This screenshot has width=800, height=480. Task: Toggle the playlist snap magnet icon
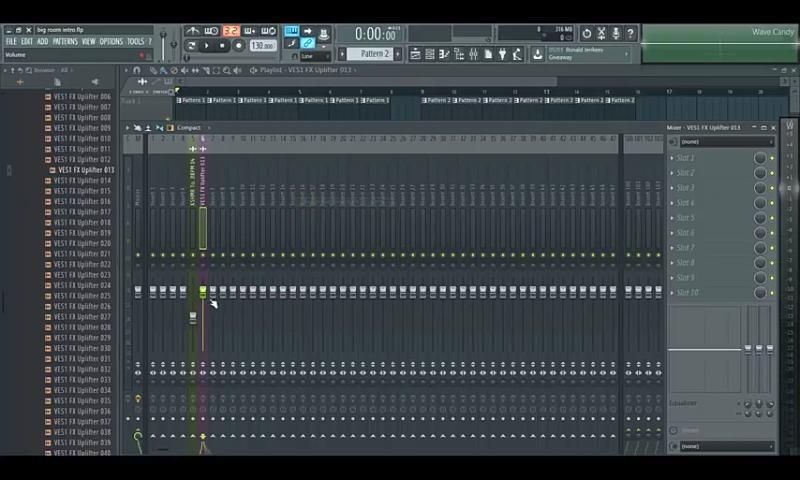pyautogui.click(x=137, y=70)
